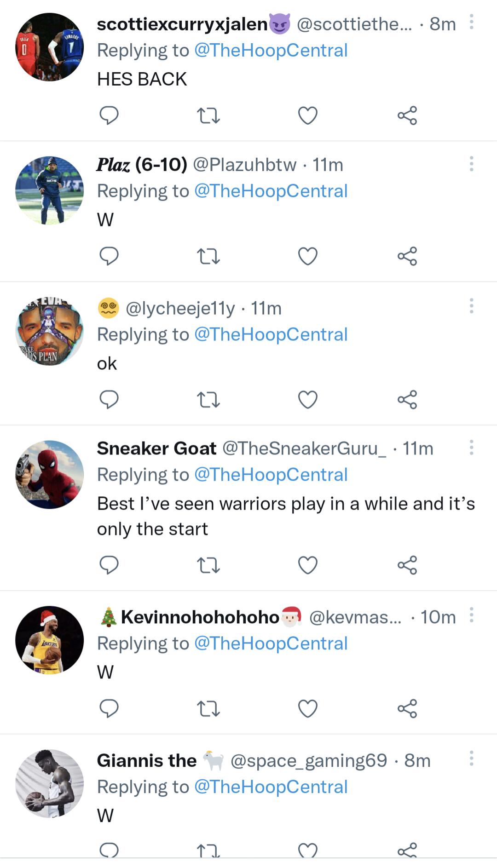Screen dimensions: 497x868
Task: Retweet Plaz's W reply
Action: [x=208, y=257]
